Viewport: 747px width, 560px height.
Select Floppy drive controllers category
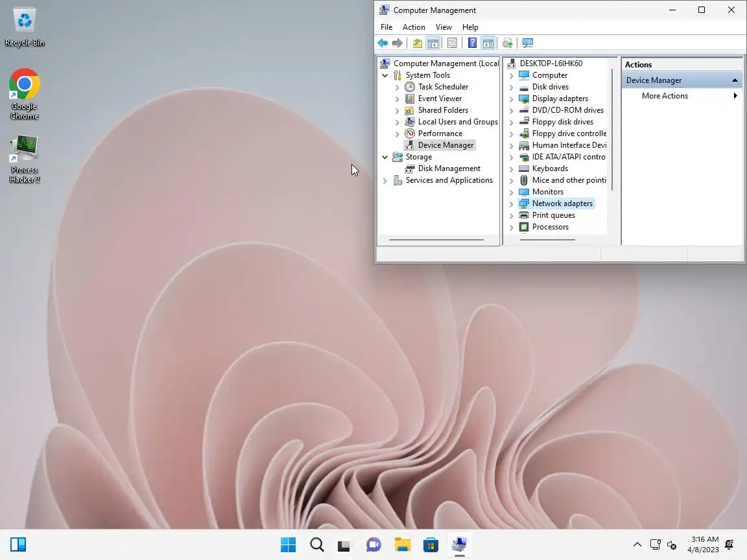(x=569, y=134)
